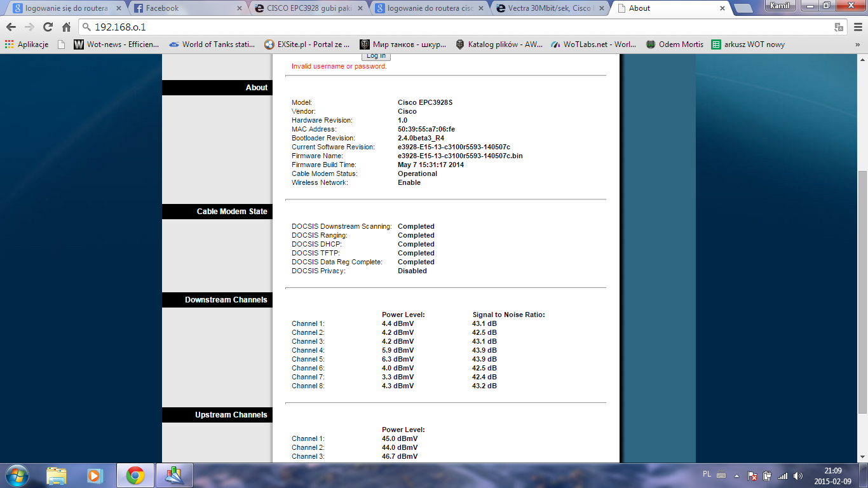Expand the hidden tray icons arrow
868x488 pixels.
click(x=738, y=475)
